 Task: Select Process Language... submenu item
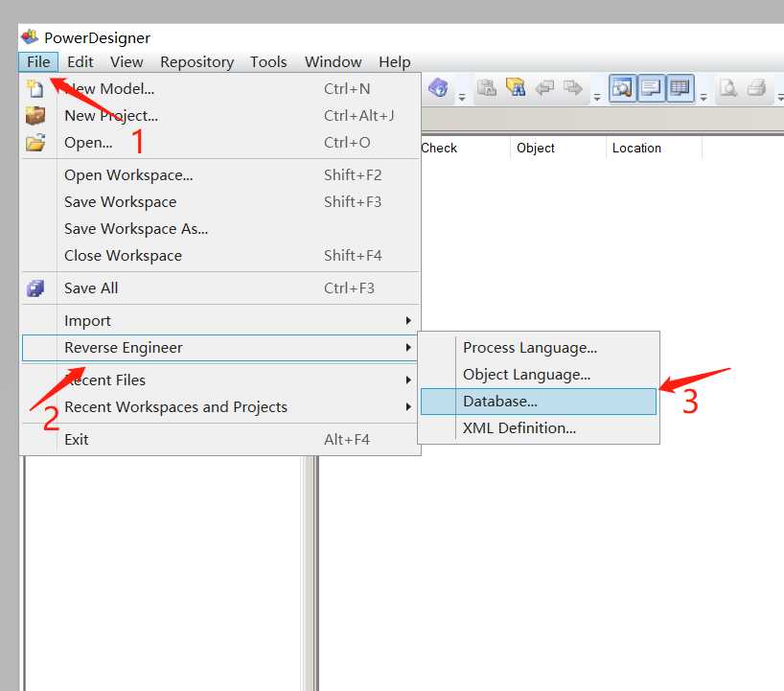coord(539,348)
